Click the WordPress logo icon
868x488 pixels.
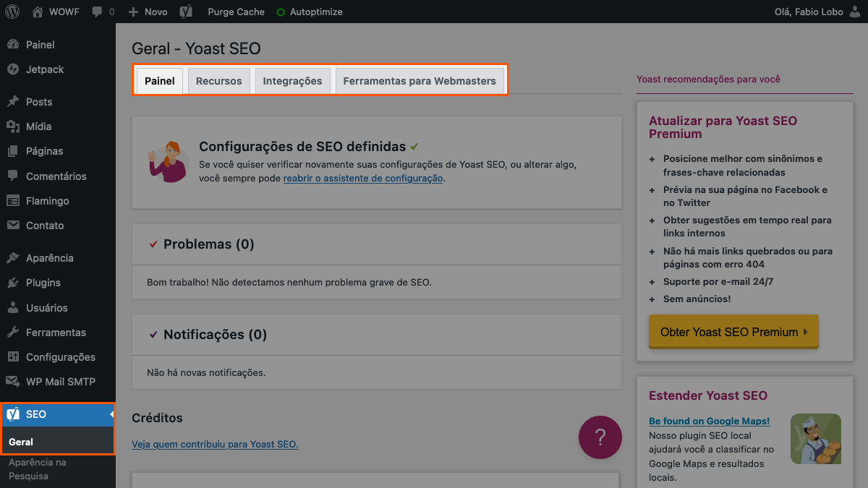pyautogui.click(x=12, y=12)
